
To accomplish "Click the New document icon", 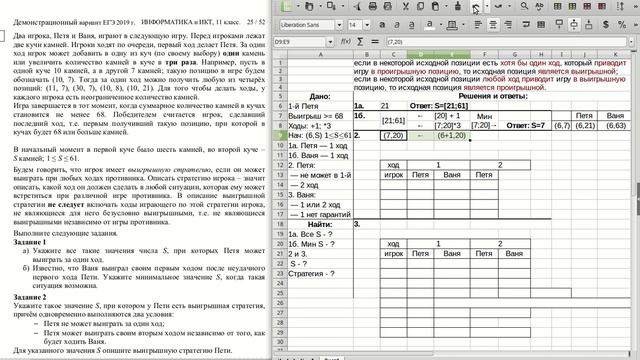I will point(287,6).
